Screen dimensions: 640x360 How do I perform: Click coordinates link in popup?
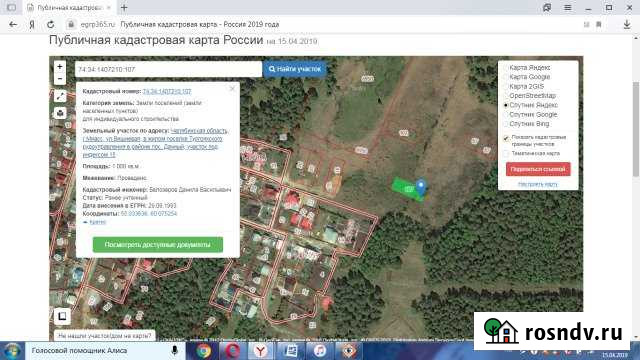(149, 213)
